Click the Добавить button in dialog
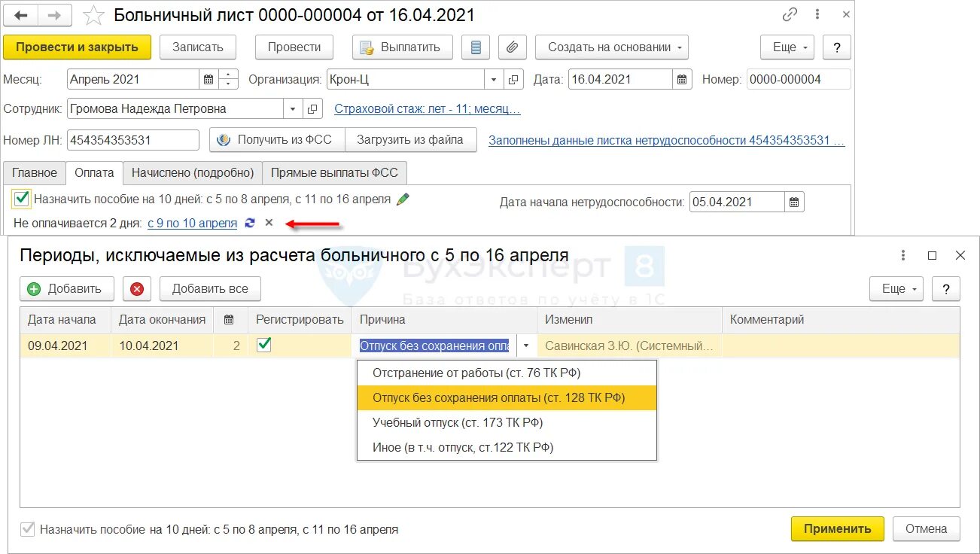Screen dimensions: 980x554 [x=66, y=289]
